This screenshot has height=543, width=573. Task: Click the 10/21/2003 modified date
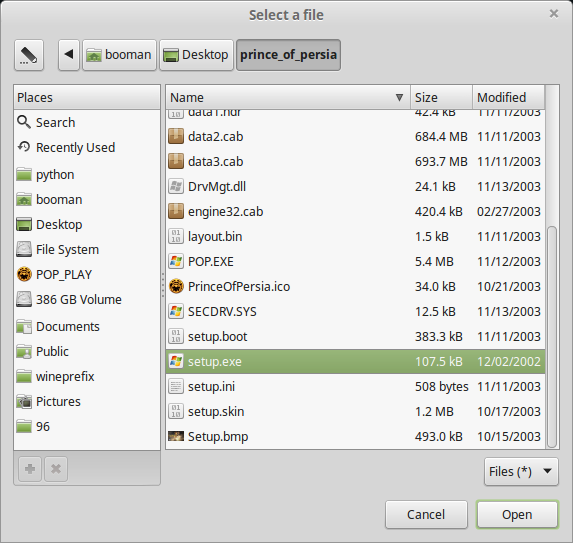click(509, 286)
